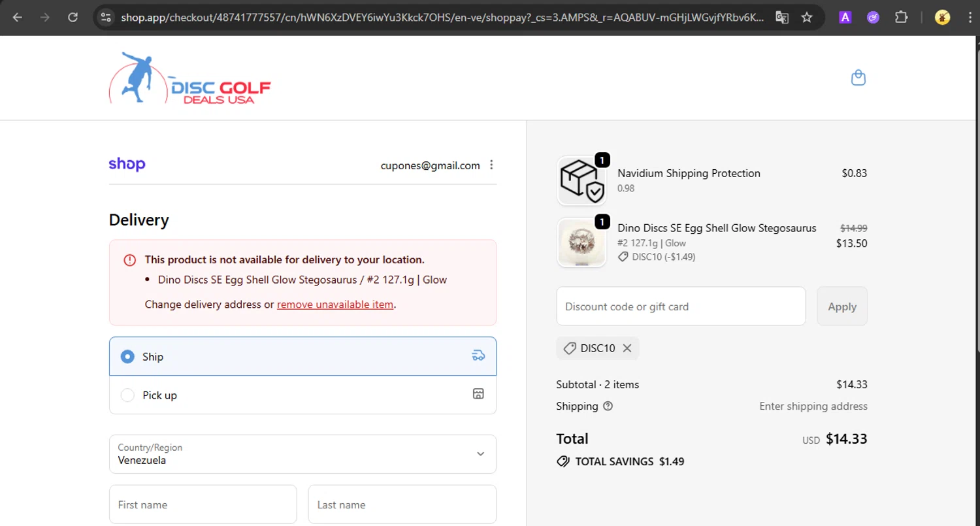Image resolution: width=980 pixels, height=526 pixels.
Task: Open the browser extensions puzzle menu
Action: [x=902, y=18]
